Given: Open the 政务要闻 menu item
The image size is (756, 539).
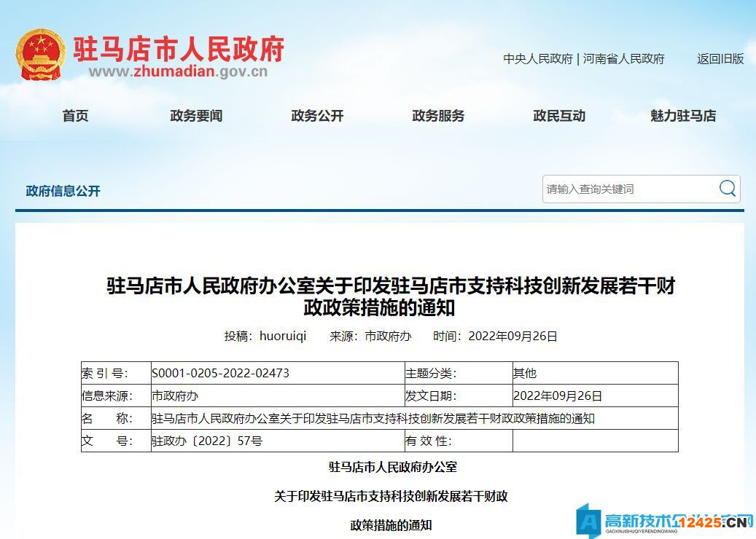Looking at the screenshot, I should [196, 116].
